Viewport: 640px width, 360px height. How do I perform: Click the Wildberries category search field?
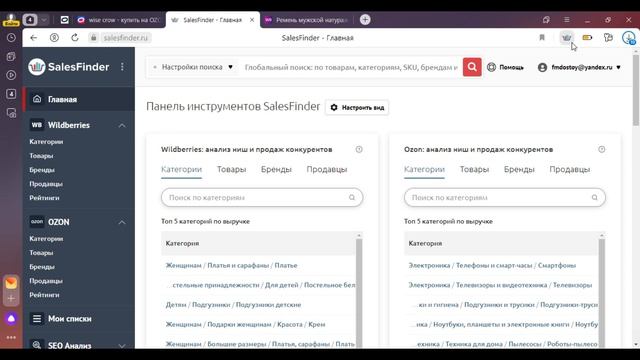click(262, 198)
